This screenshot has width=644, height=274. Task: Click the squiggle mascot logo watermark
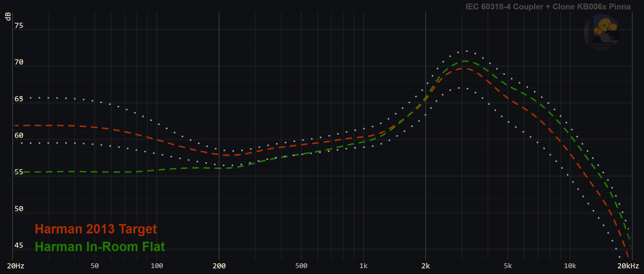(x=602, y=32)
